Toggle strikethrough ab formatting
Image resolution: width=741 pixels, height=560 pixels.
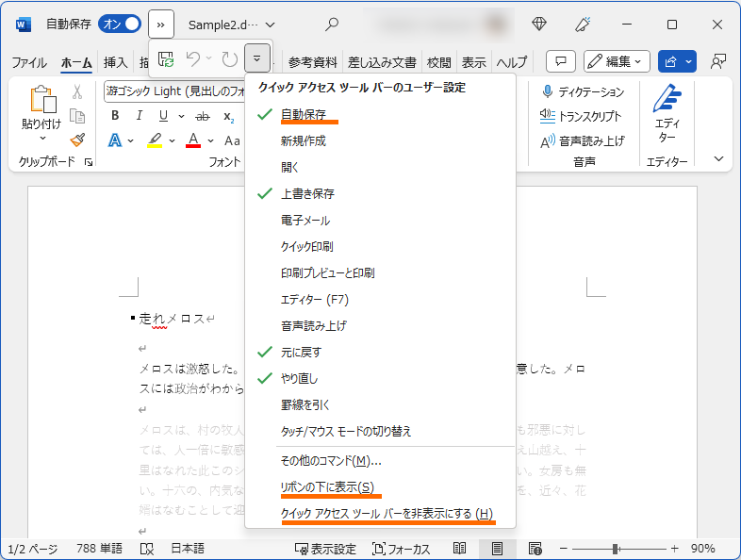pyautogui.click(x=203, y=116)
